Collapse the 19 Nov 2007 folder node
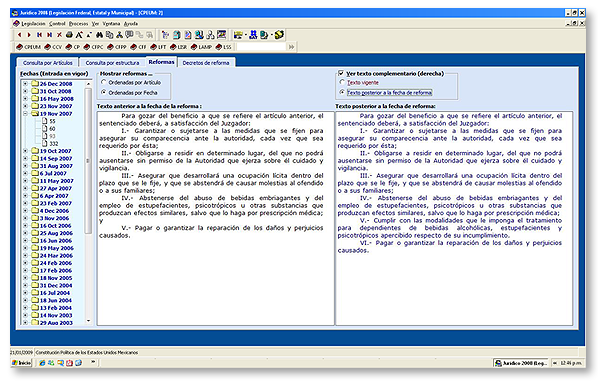Screen dimensions: 598x388 point(25,114)
